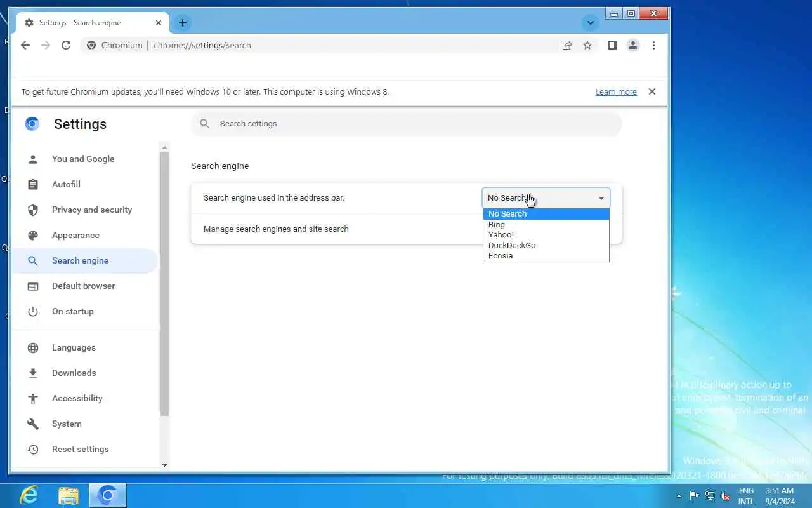Click the address bar URL
This screenshot has height=508, width=812.
tap(202, 45)
